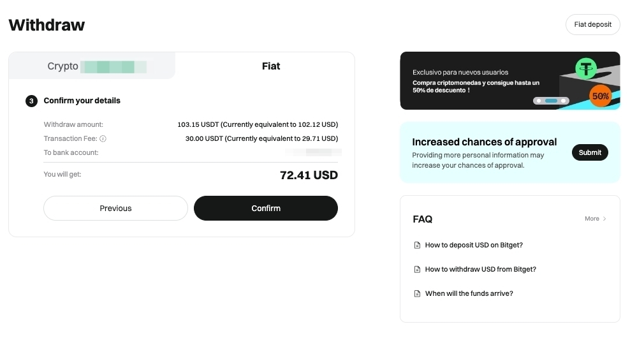Click the Transaction Fee info icon
The width and height of the screenshot is (644, 352).
coord(103,138)
